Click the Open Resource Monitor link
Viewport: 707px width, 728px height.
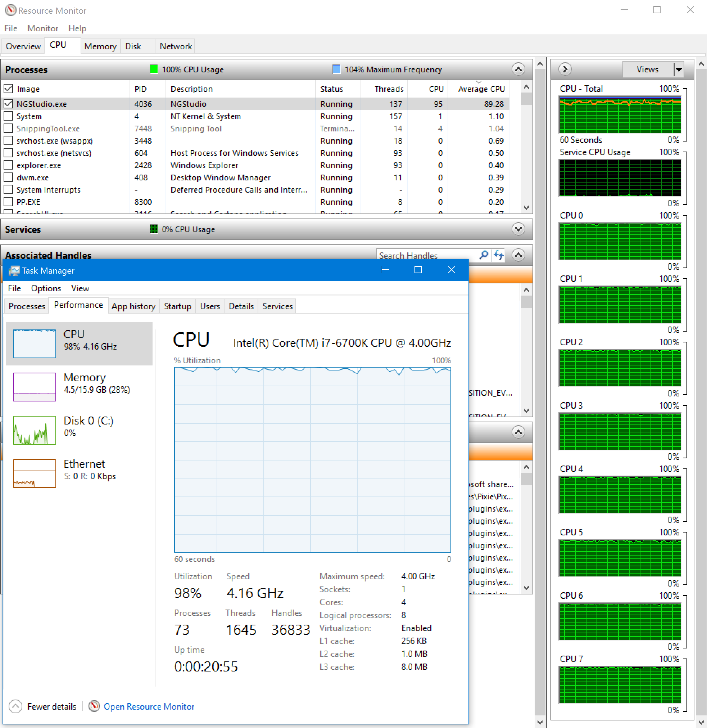[x=149, y=706]
